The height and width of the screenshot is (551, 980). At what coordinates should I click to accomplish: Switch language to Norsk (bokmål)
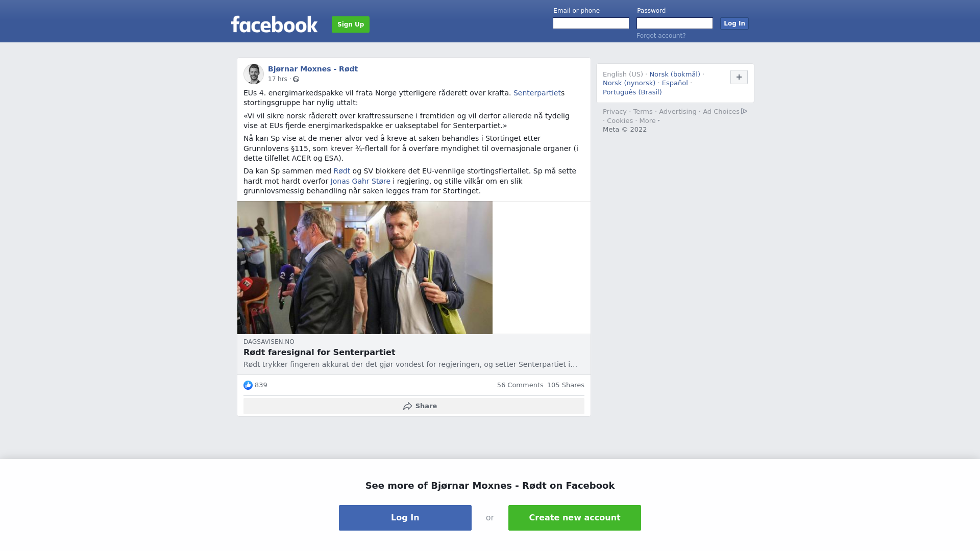(675, 74)
